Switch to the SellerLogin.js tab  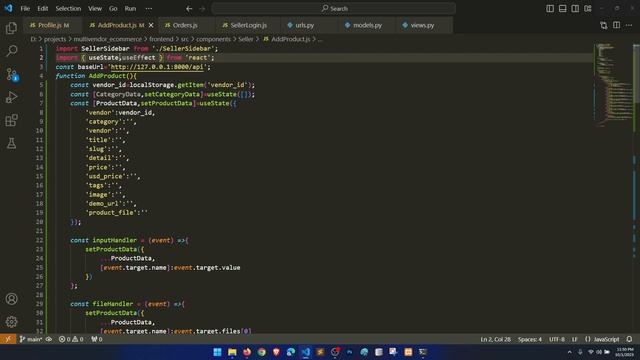(x=248, y=25)
